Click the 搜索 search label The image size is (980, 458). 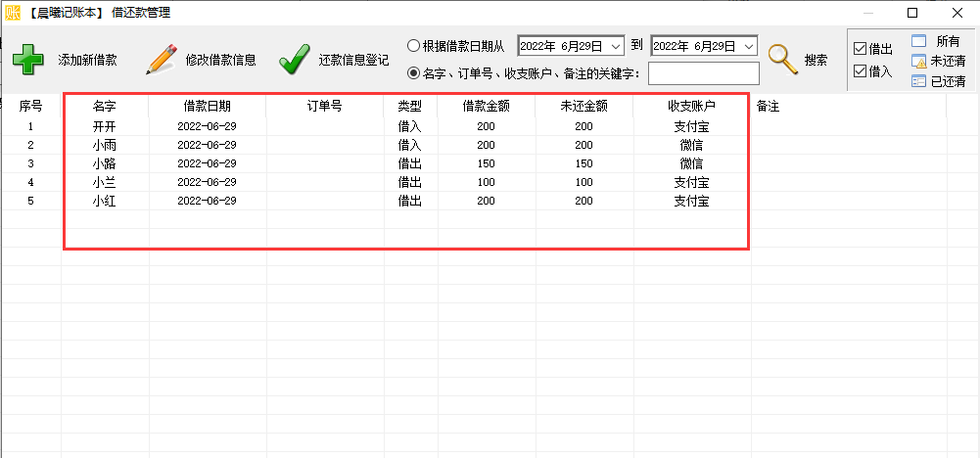tap(816, 60)
